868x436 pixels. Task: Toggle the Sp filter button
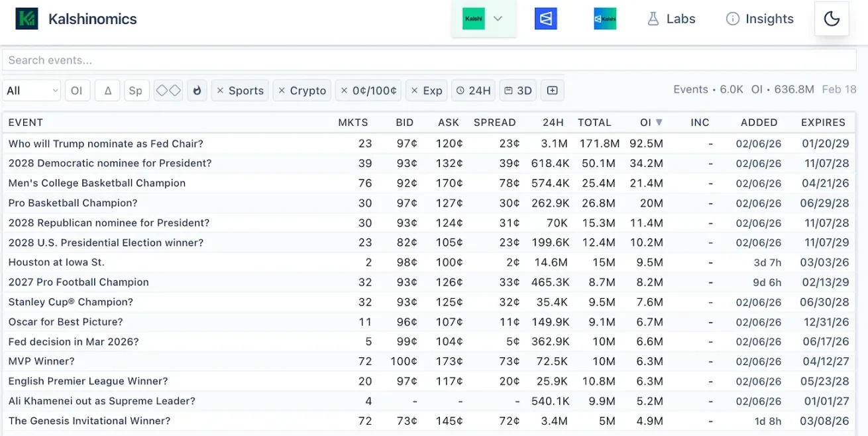[136, 90]
